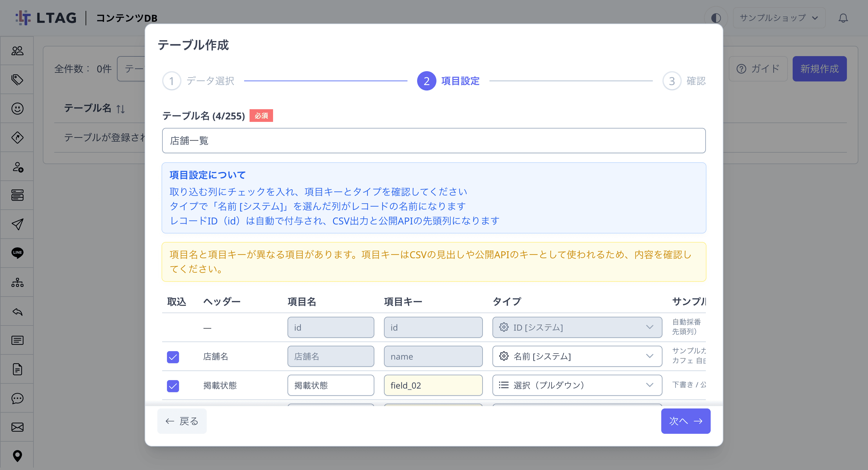868x470 pixels.
Task: Open the ID [システム] type dropdown
Action: pyautogui.click(x=577, y=327)
